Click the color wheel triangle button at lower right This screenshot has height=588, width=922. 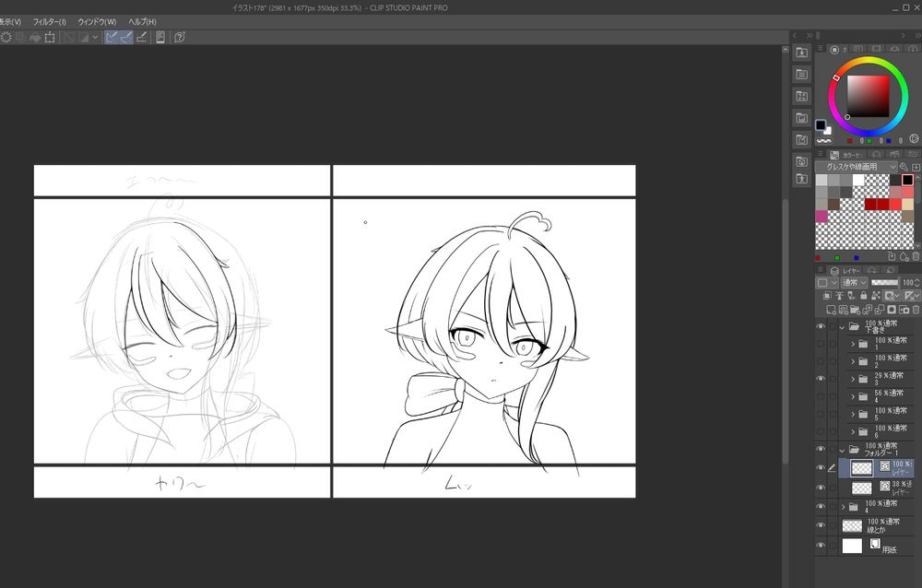tap(914, 139)
